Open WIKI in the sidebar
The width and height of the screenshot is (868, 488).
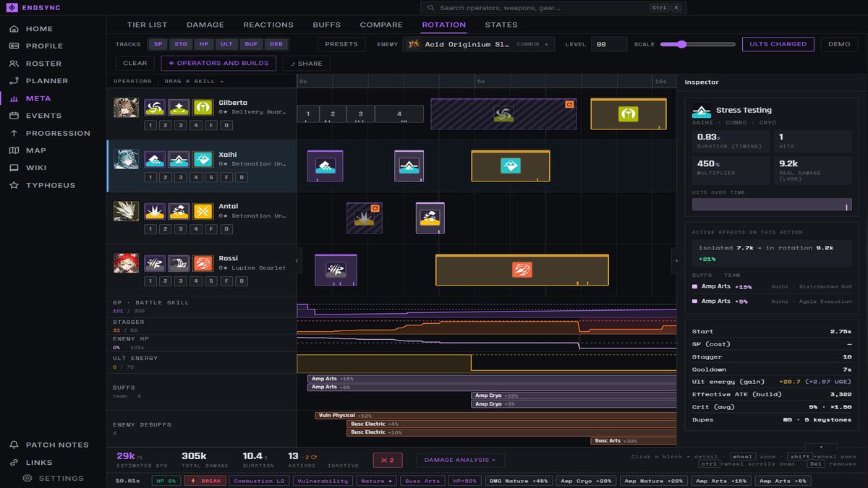point(36,168)
